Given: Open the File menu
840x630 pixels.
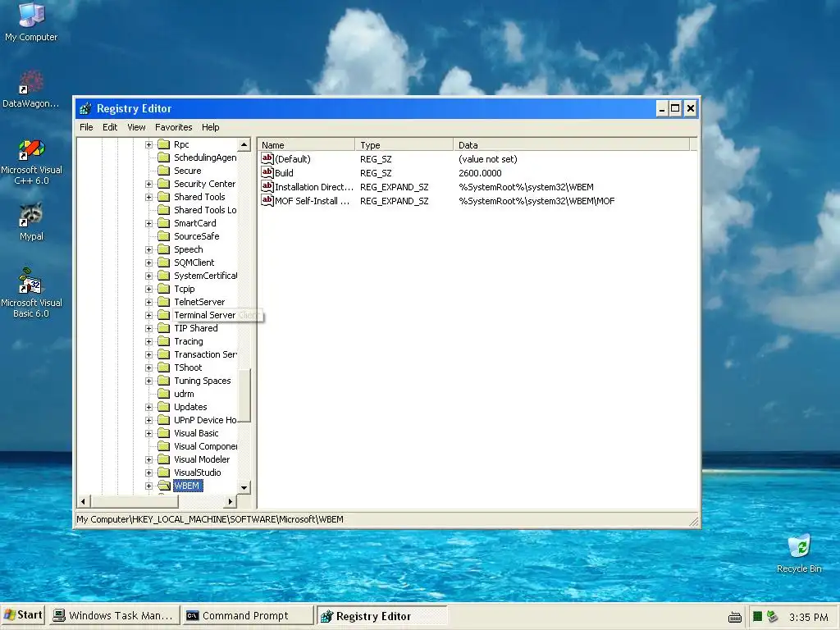Looking at the screenshot, I should click(85, 127).
